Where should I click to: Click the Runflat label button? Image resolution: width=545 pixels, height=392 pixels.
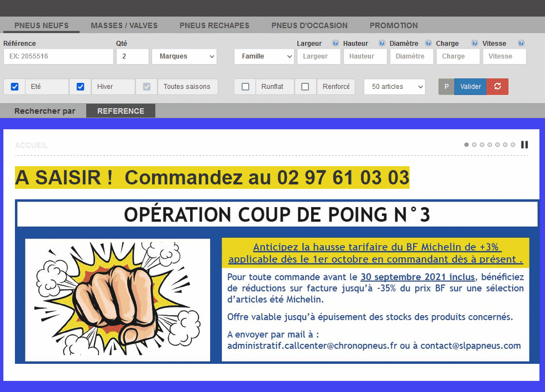pyautogui.click(x=275, y=87)
